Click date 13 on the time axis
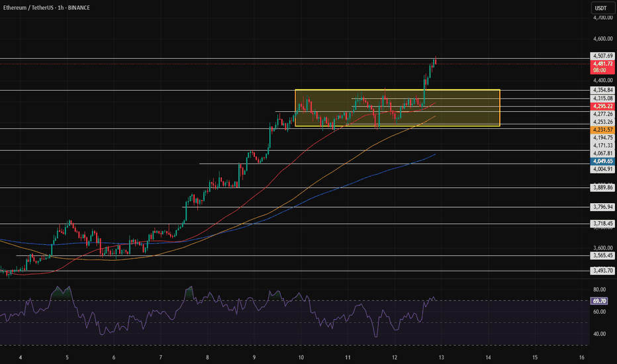 pyautogui.click(x=442, y=357)
